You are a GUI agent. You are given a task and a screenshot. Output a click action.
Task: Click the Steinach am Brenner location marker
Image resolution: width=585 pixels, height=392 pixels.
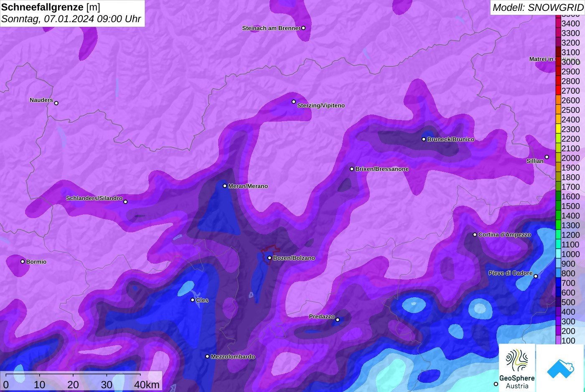303,28
